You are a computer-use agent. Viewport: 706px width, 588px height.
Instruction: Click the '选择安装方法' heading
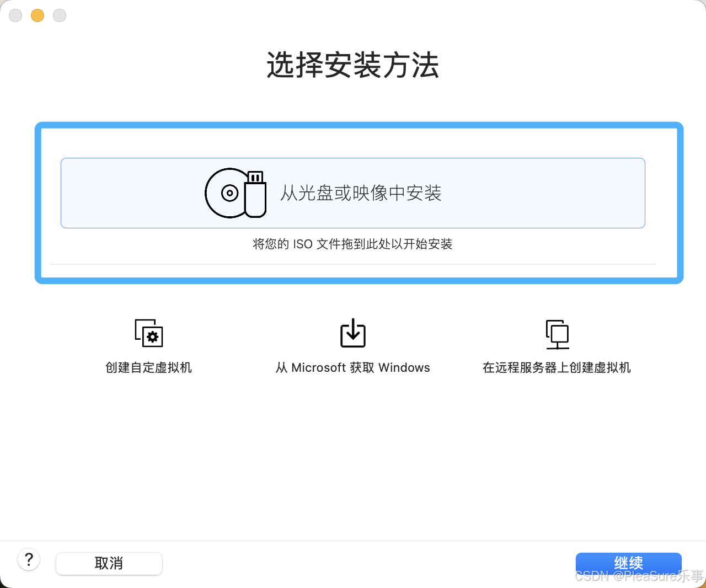pyautogui.click(x=353, y=65)
